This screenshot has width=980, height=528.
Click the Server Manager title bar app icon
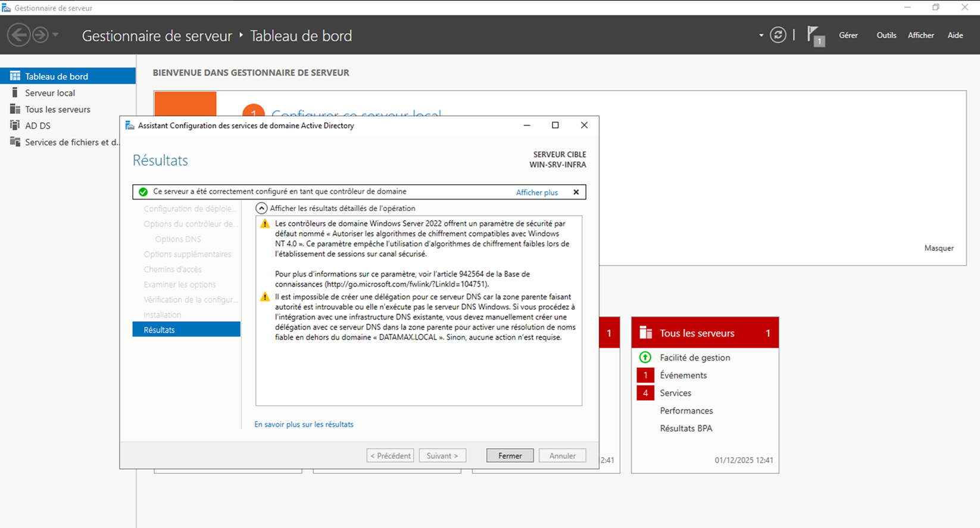(7, 8)
